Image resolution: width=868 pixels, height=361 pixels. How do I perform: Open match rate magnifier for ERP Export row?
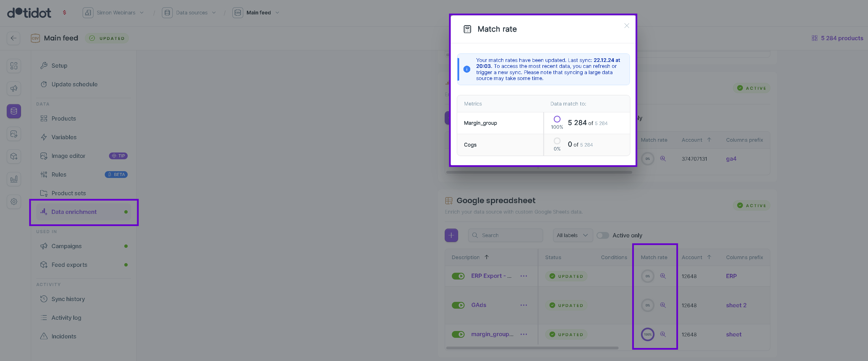coord(663,276)
